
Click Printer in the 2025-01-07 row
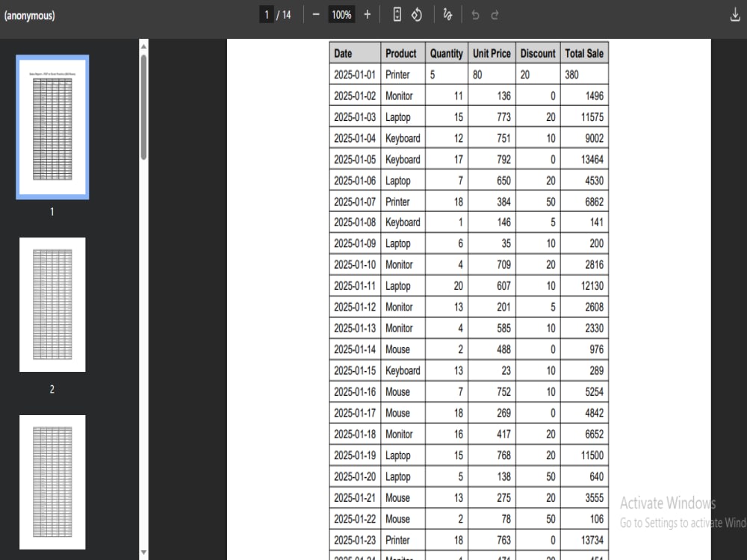tap(403, 202)
